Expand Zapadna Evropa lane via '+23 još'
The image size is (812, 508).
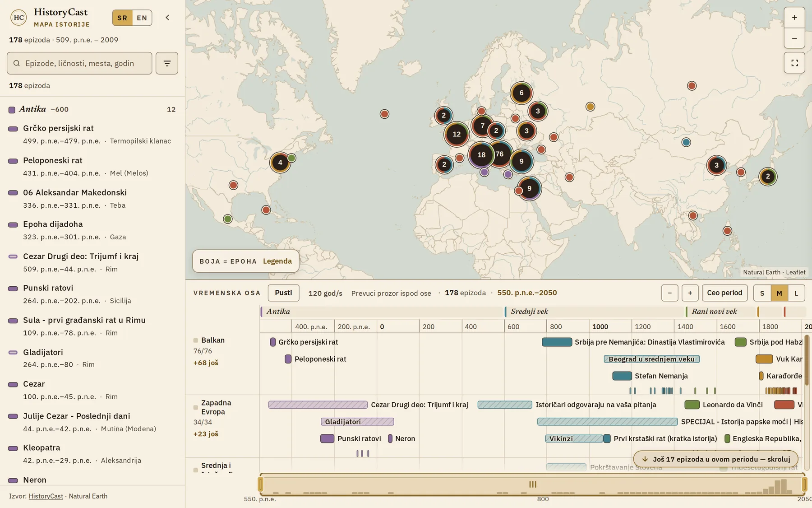206,434
